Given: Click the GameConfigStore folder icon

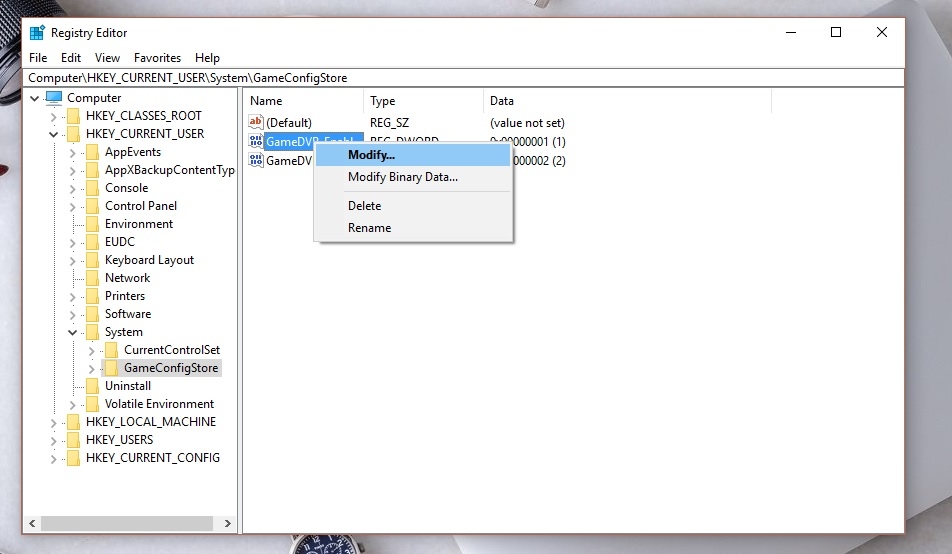Looking at the screenshot, I should click(x=112, y=368).
